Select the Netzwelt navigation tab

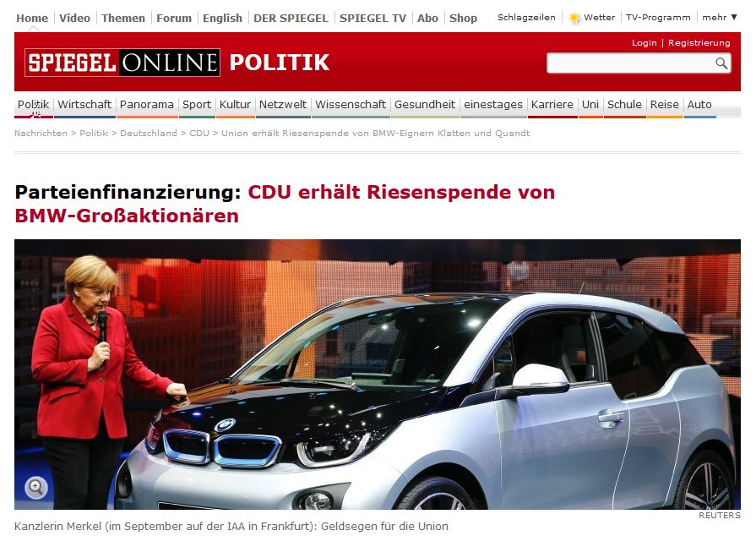pos(282,104)
